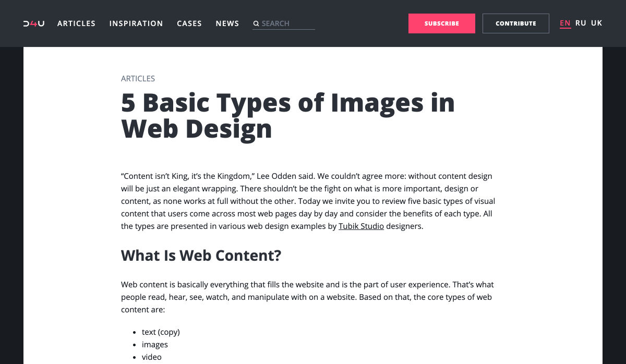Follow the Tubik Studio link
Viewport: 626px width, 364px height.
(x=361, y=226)
